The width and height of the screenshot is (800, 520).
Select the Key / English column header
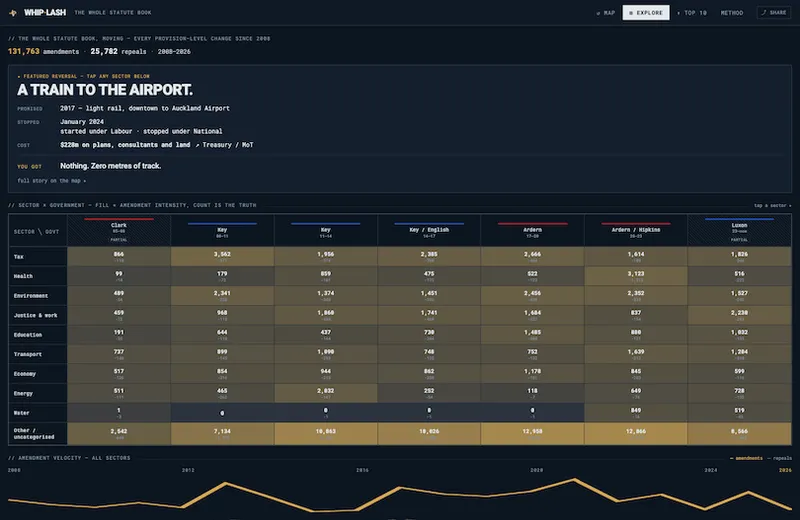point(429,230)
